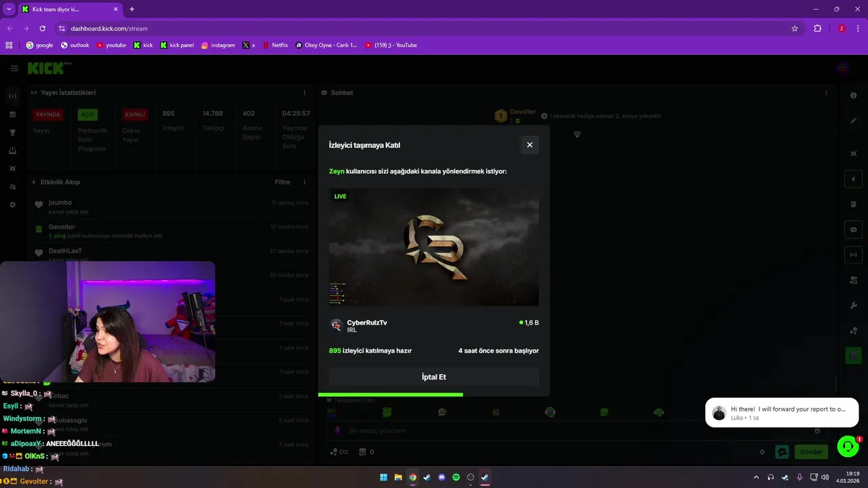
Task: Open the trophy achievements sidebar icon
Action: pyautogui.click(x=12, y=133)
